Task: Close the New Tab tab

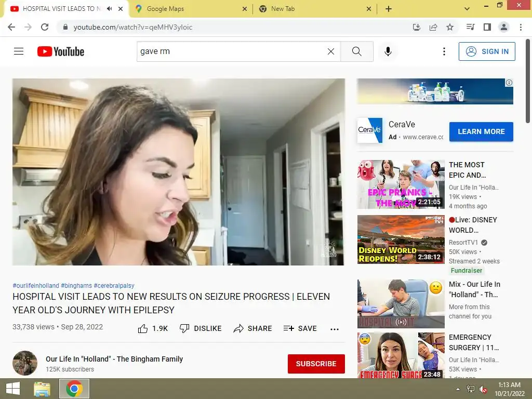Action: 369,9
